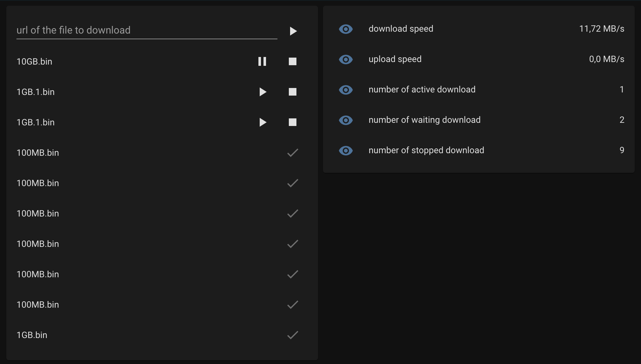Stop the first 1GB.1.bin download
641x364 pixels.
coord(293,92)
